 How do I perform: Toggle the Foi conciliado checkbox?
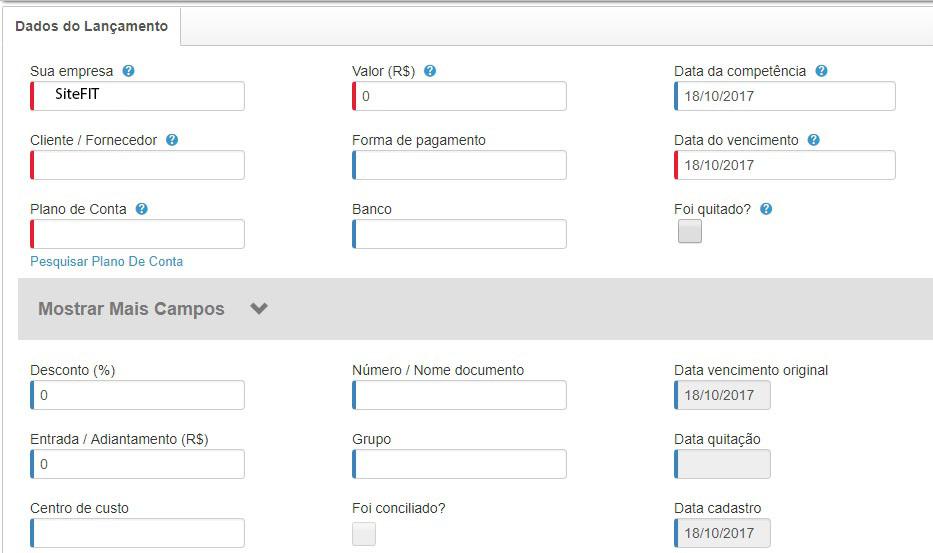click(364, 534)
